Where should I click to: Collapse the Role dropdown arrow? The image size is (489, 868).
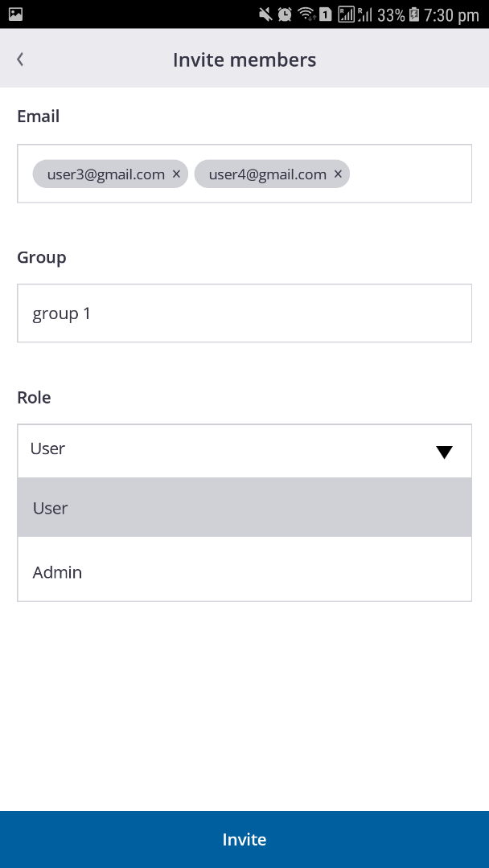(x=444, y=452)
